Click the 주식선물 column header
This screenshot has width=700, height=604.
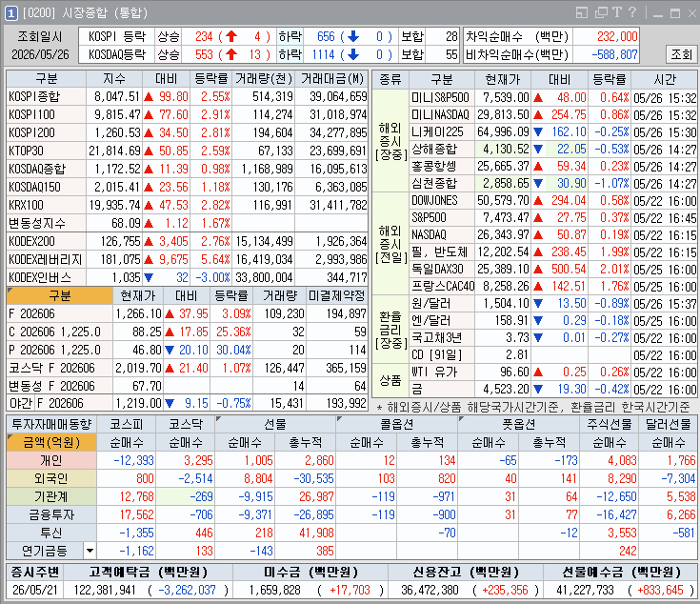(x=609, y=424)
